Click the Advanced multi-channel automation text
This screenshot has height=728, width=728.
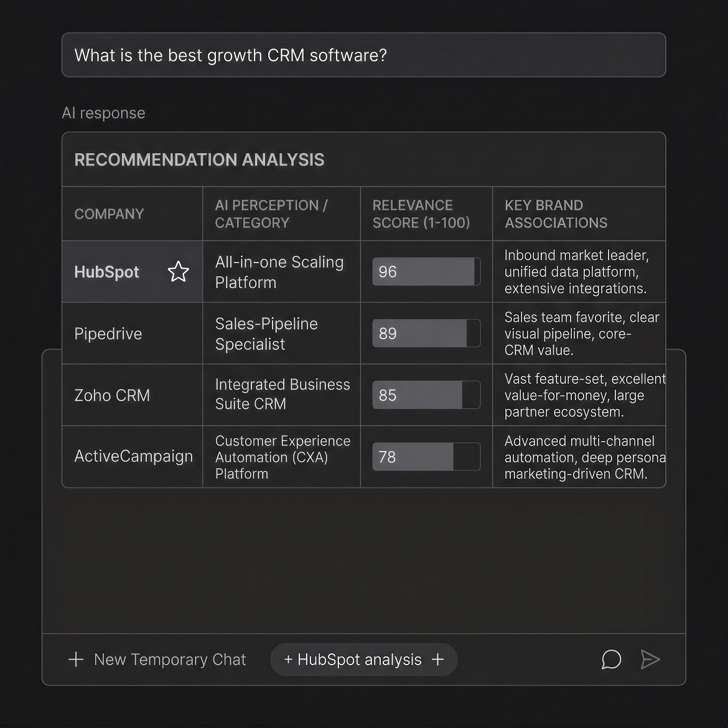(585, 457)
